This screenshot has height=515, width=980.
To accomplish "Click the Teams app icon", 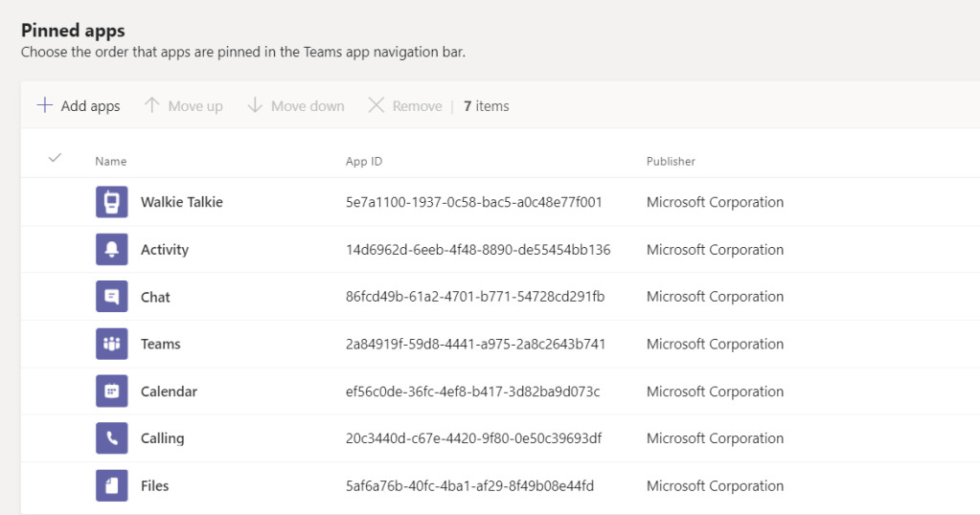I will pyautogui.click(x=111, y=344).
